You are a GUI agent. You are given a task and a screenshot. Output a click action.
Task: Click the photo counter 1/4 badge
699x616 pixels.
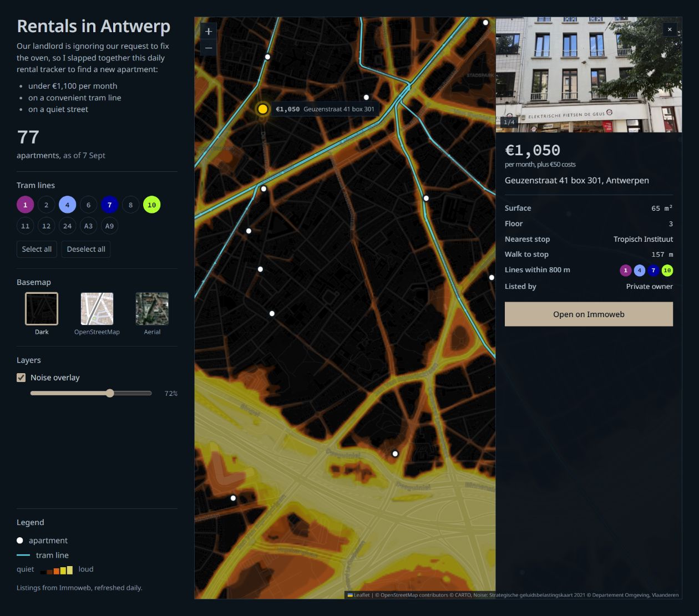coord(509,122)
